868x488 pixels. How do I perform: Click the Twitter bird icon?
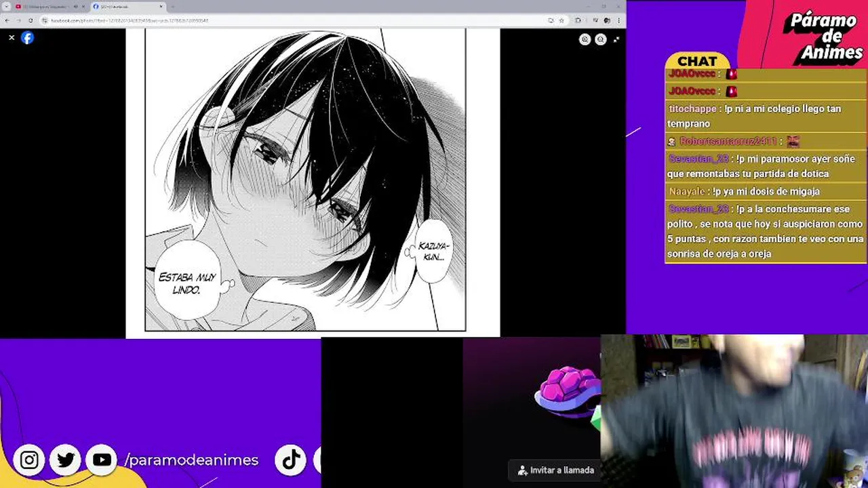click(x=66, y=460)
